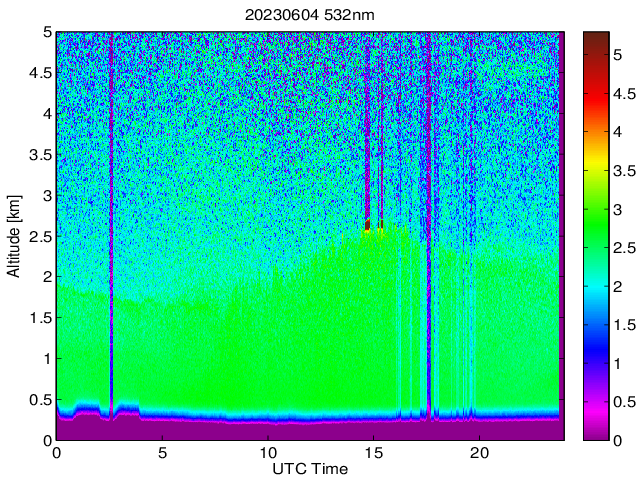Viewport: 640px width, 480px height.
Task: Click the "UTC Time" axis label
Action: point(310,469)
